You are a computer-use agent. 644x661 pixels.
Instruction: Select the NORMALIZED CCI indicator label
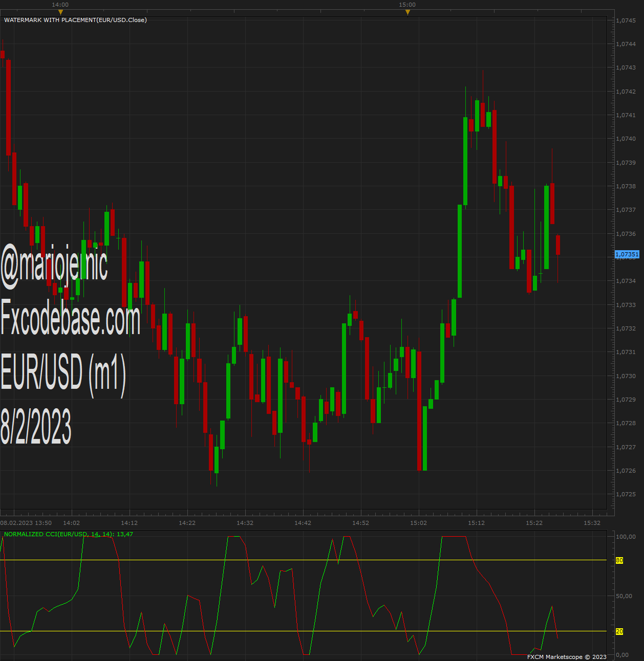pos(69,534)
